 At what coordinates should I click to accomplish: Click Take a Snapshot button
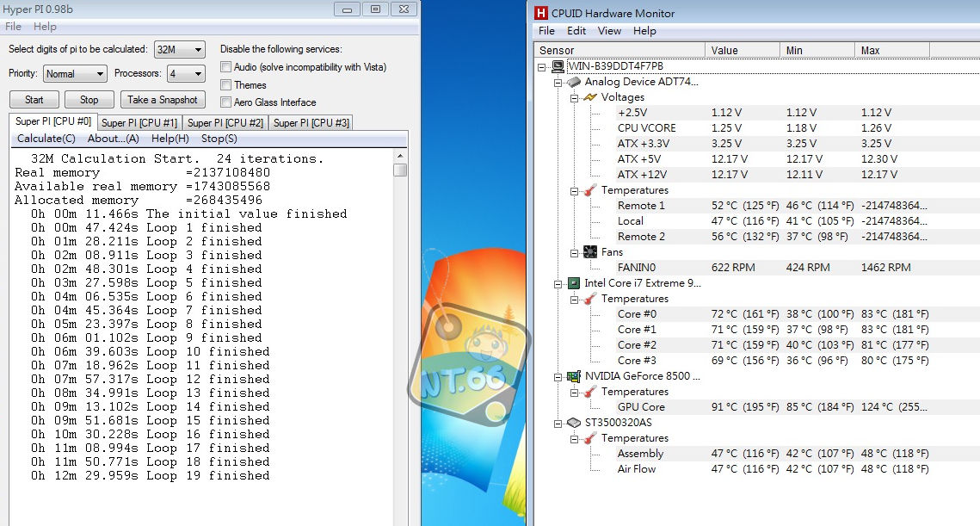tap(163, 100)
